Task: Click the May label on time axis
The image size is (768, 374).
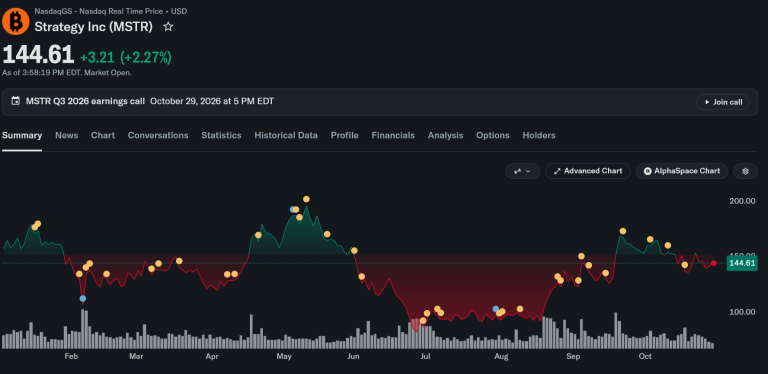Action: 284,356
